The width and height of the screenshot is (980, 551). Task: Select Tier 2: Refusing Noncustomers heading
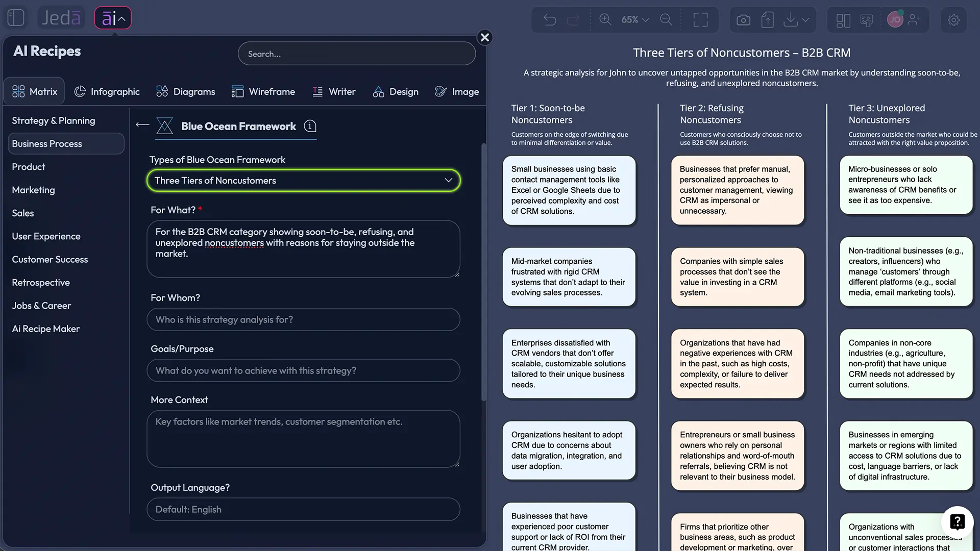point(712,114)
